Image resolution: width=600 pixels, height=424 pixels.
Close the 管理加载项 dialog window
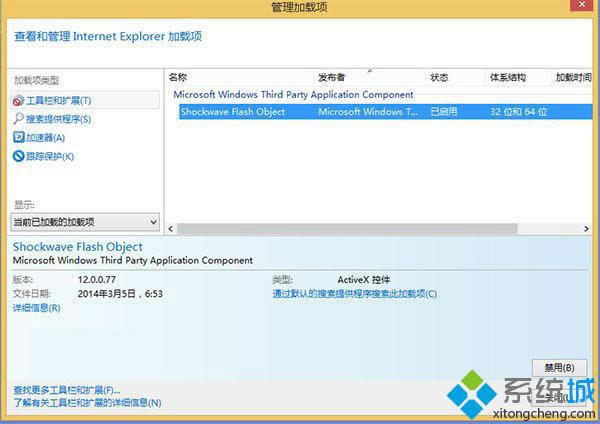coord(582,5)
